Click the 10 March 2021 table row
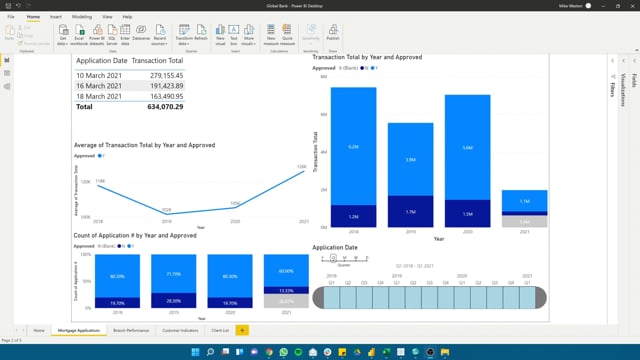This screenshot has width=640, height=360. coord(129,76)
